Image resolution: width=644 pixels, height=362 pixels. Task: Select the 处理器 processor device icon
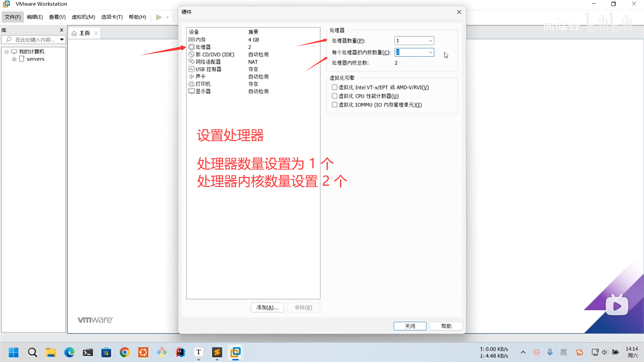coord(192,47)
